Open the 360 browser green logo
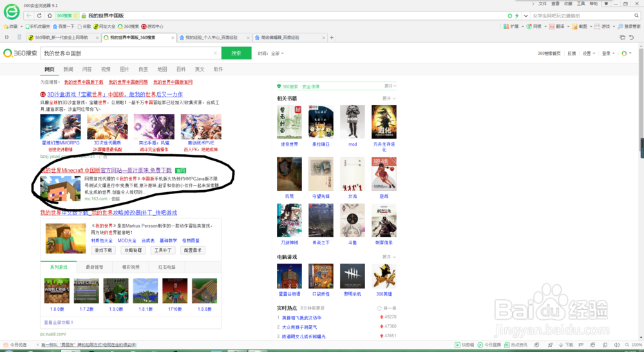644x352 pixels. [12, 12]
